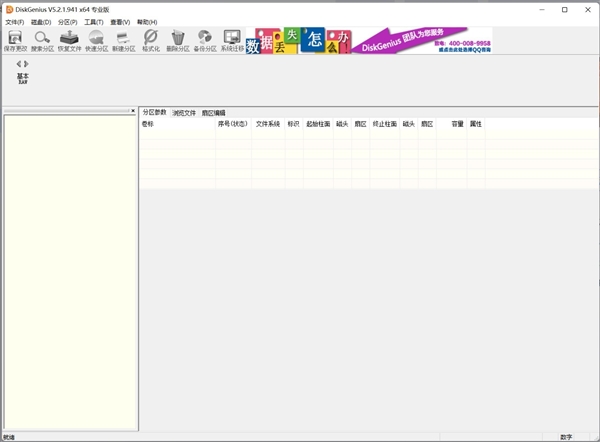Click the left disk navigation arrow
This screenshot has height=442, width=600.
pos(18,64)
